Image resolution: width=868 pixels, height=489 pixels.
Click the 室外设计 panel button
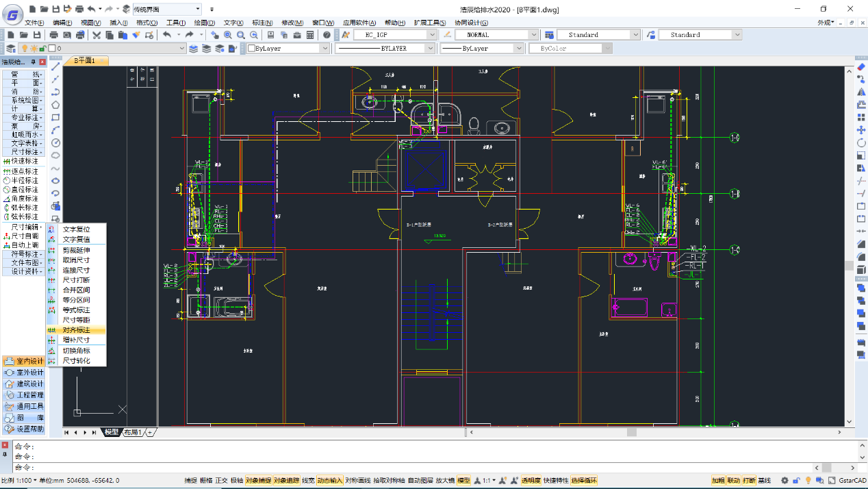pyautogui.click(x=24, y=373)
